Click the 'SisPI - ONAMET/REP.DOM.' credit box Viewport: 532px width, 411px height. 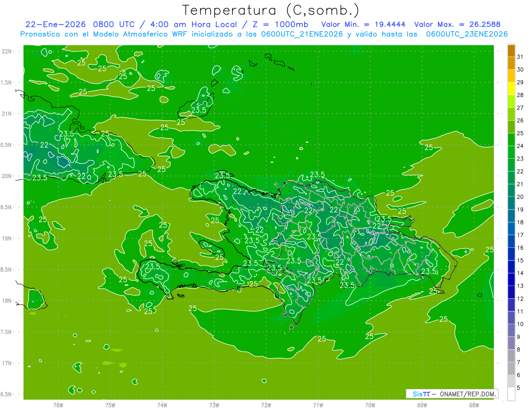(x=452, y=394)
